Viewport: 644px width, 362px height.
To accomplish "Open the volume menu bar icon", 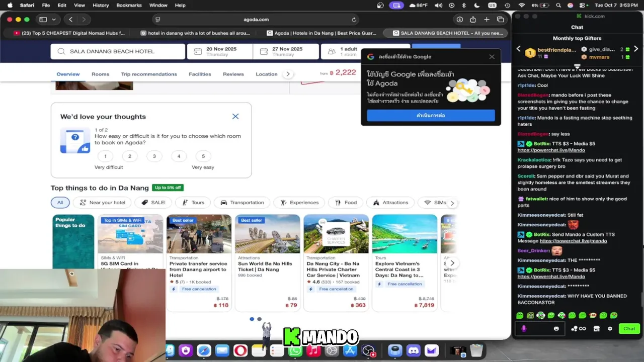I will [439, 5].
